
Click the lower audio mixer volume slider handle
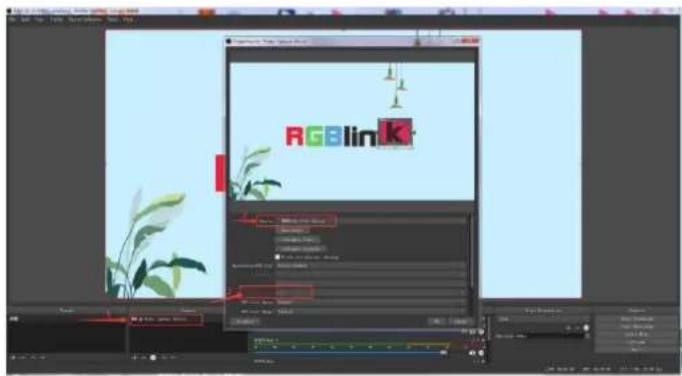point(443,353)
